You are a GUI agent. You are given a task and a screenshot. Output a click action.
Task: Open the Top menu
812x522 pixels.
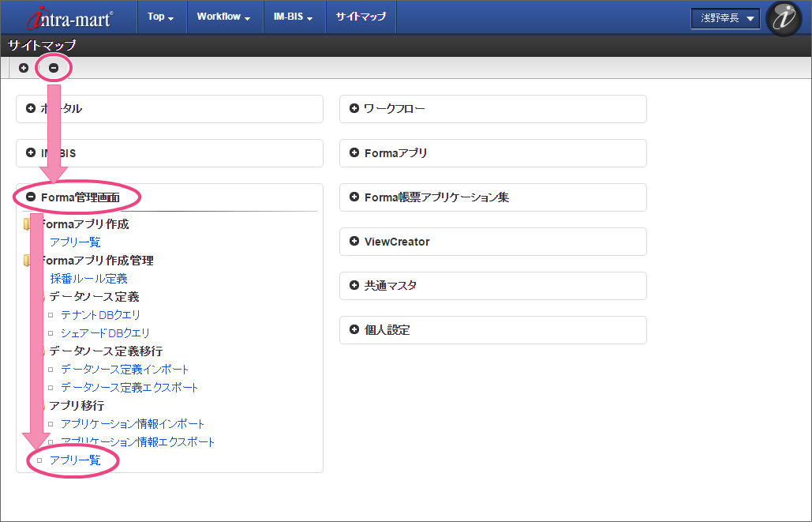[160, 17]
